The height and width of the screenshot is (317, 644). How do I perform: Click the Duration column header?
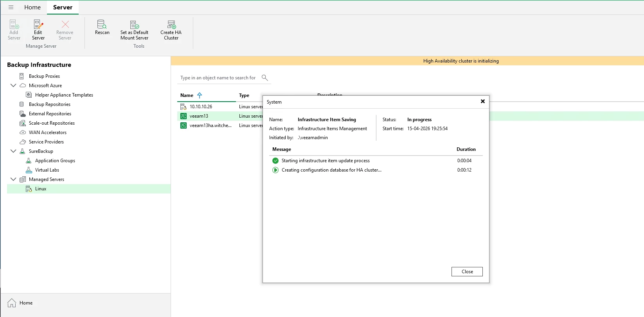coord(466,149)
